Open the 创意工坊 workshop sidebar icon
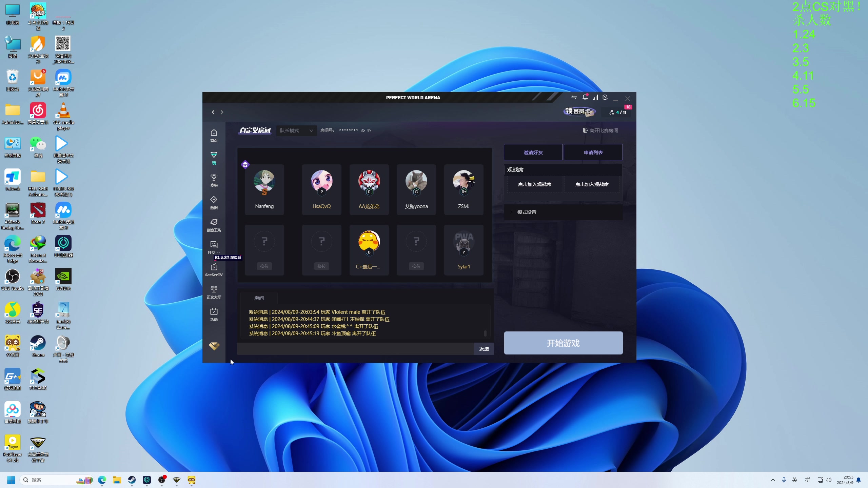The image size is (868, 488). tap(214, 225)
